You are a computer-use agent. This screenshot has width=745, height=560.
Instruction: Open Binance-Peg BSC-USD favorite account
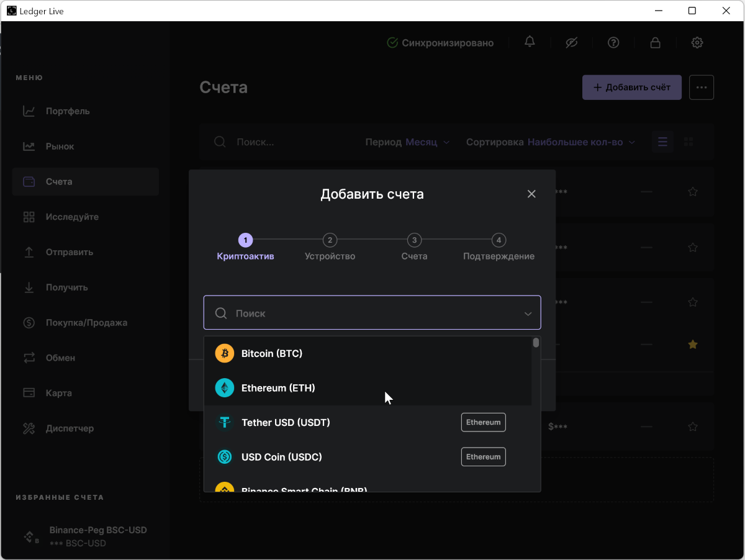click(x=85, y=536)
